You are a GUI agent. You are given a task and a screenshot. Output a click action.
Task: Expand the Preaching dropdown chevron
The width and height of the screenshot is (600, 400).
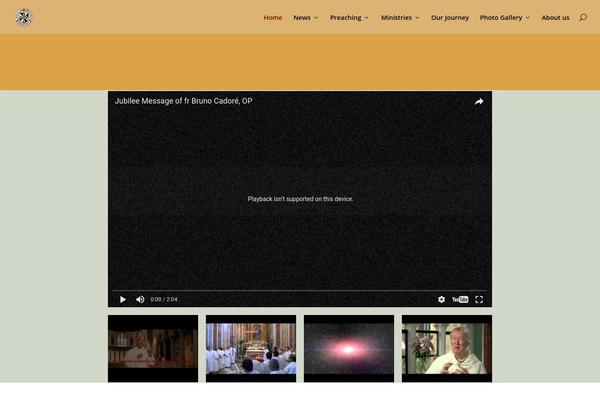pyautogui.click(x=367, y=18)
